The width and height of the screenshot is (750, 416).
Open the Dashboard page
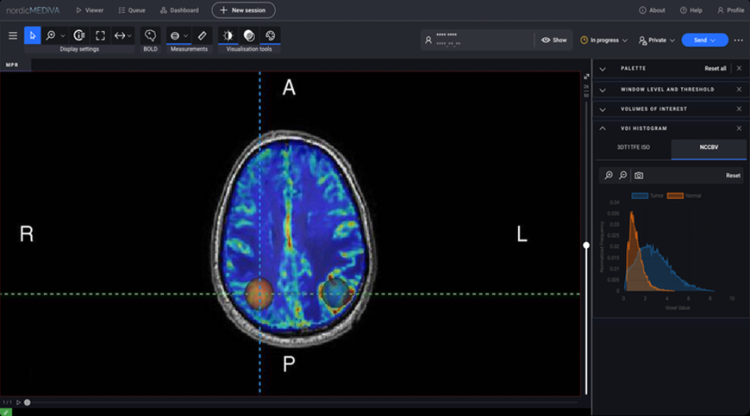[x=178, y=10]
